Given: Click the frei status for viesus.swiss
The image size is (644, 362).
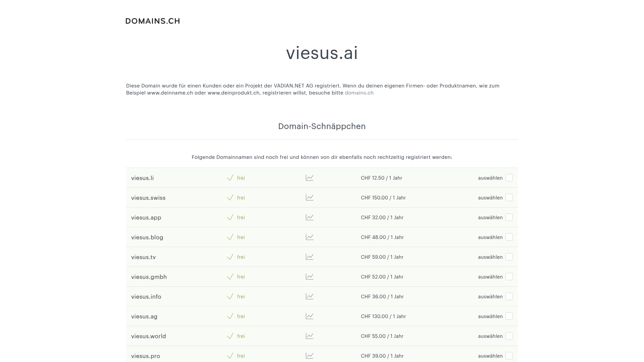Looking at the screenshot, I should (241, 198).
